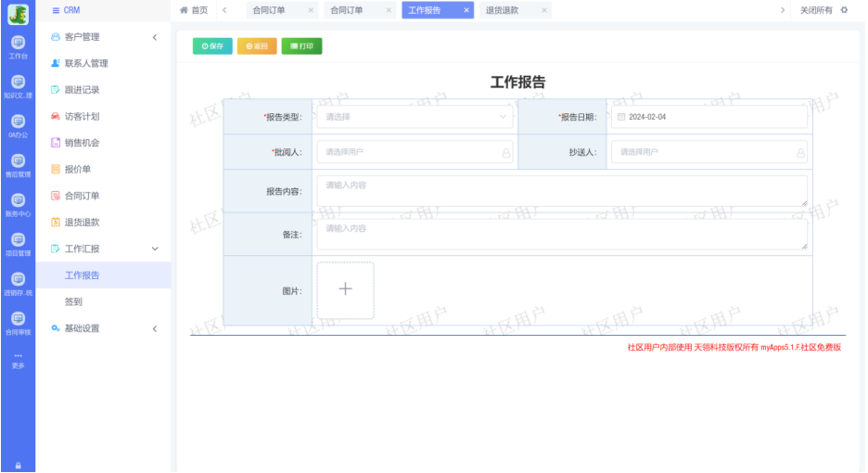Click the green 保存 button

pyautogui.click(x=212, y=46)
